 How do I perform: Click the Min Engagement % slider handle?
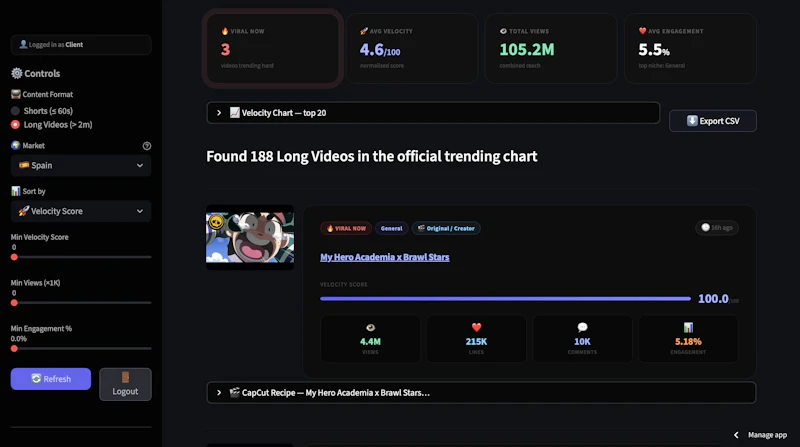[x=14, y=349]
